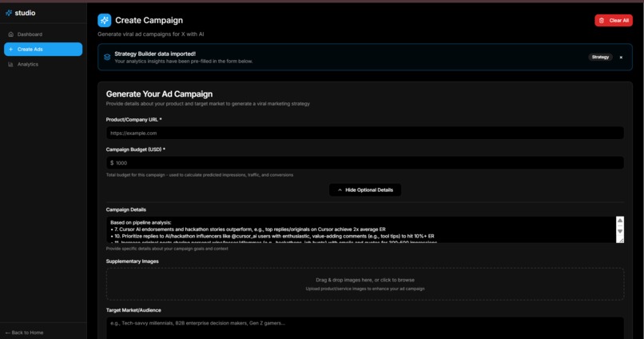The height and width of the screenshot is (339, 644).
Task: Focus the Campaign Budget input
Action: click(364, 163)
